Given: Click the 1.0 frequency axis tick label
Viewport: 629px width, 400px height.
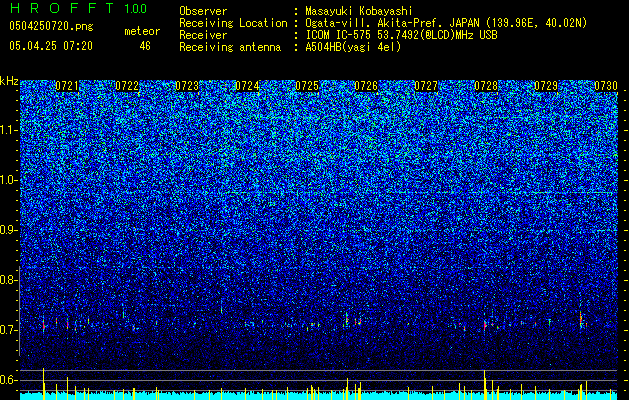Looking at the screenshot, I should click(8, 180).
